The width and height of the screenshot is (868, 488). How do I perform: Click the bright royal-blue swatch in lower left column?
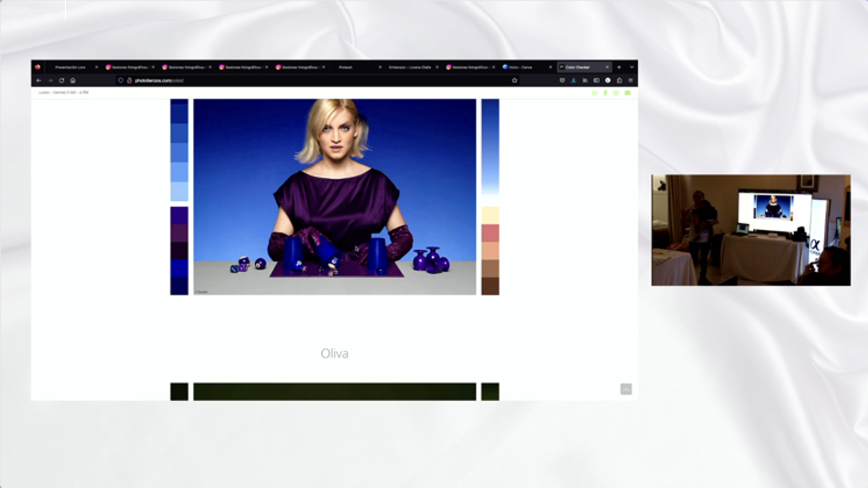click(179, 268)
